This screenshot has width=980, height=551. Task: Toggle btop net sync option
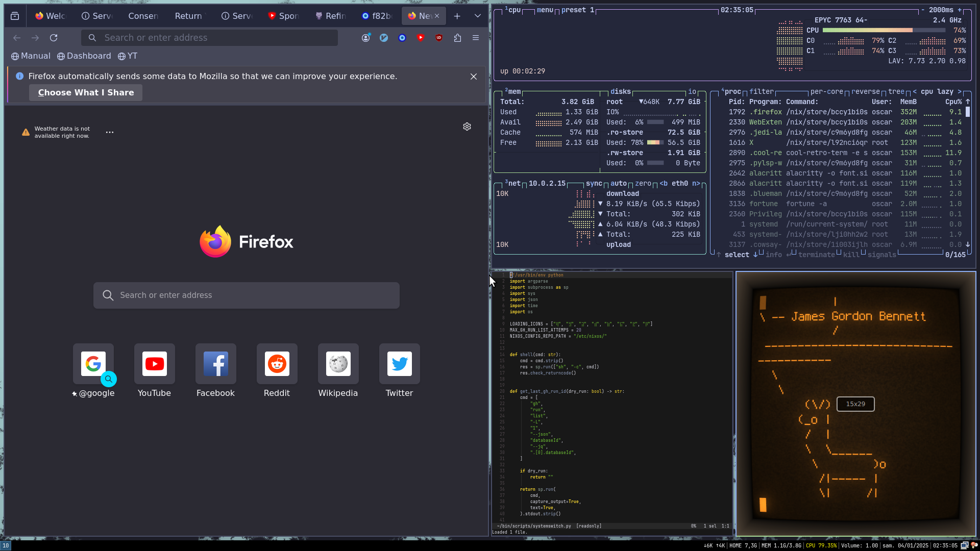tap(594, 184)
